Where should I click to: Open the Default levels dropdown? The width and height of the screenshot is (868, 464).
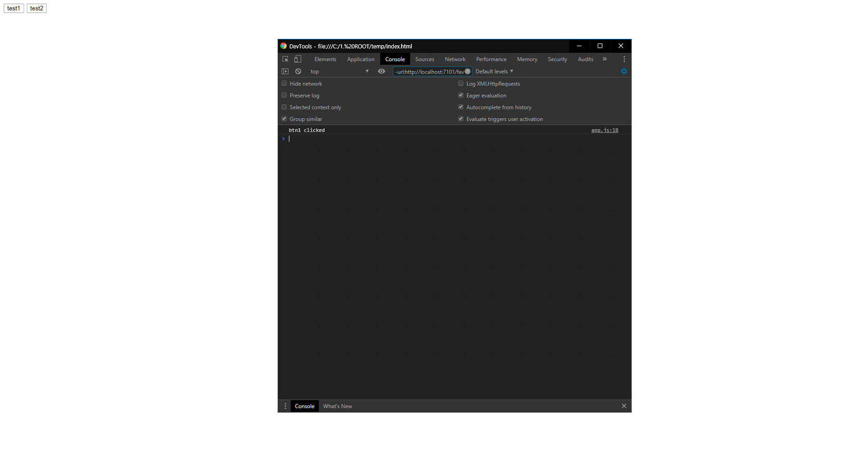tap(494, 72)
